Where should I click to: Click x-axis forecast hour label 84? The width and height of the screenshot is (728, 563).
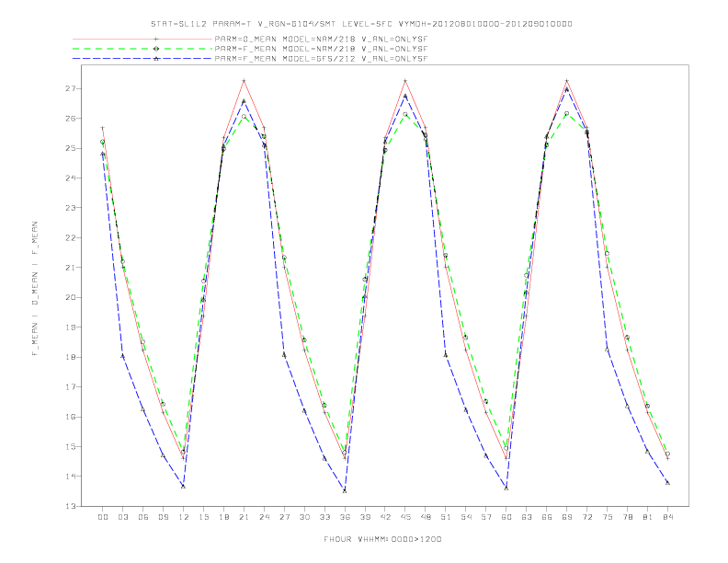[x=667, y=517]
